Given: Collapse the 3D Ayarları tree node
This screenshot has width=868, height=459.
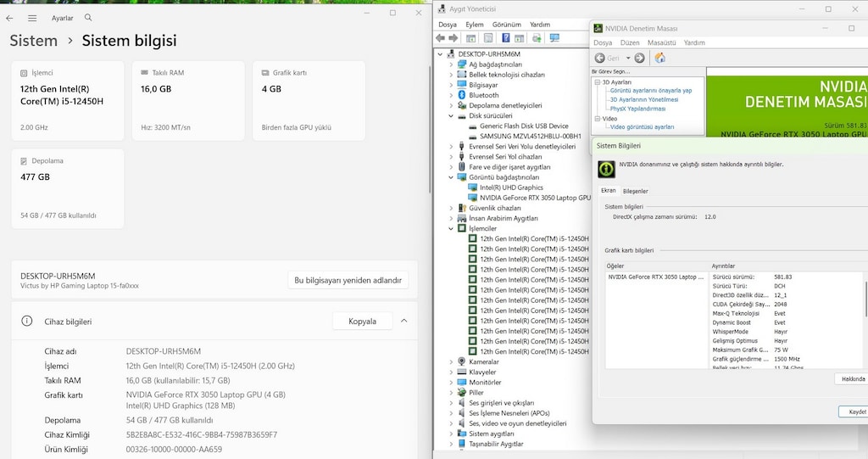Looking at the screenshot, I should coord(598,82).
